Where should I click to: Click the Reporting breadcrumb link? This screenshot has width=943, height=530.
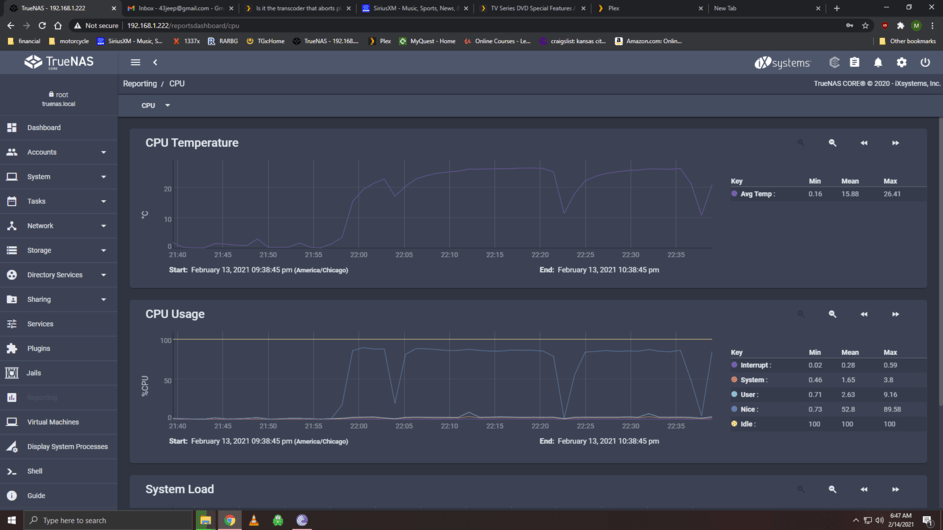[x=140, y=84]
